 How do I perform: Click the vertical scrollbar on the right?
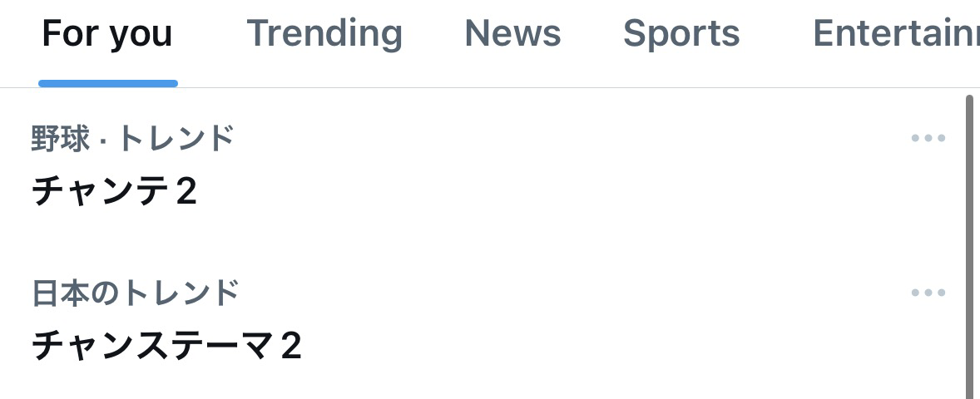click(x=969, y=249)
